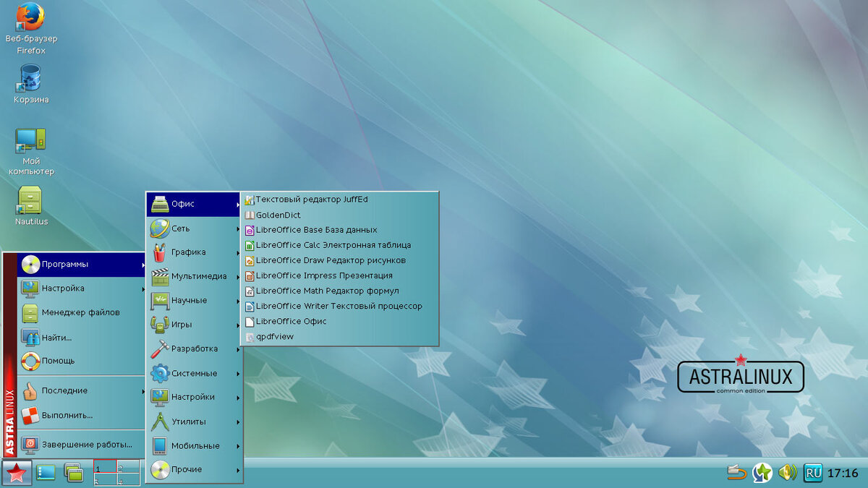Open Nautilus from the desktop
868x488 pixels.
[29, 201]
